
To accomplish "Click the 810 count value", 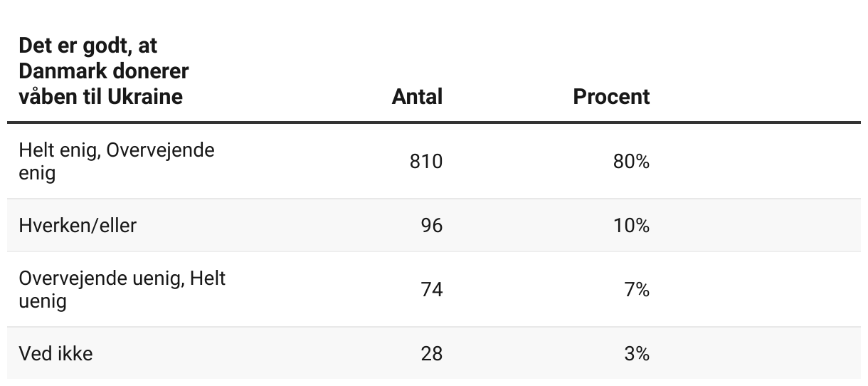I will tap(425, 162).
